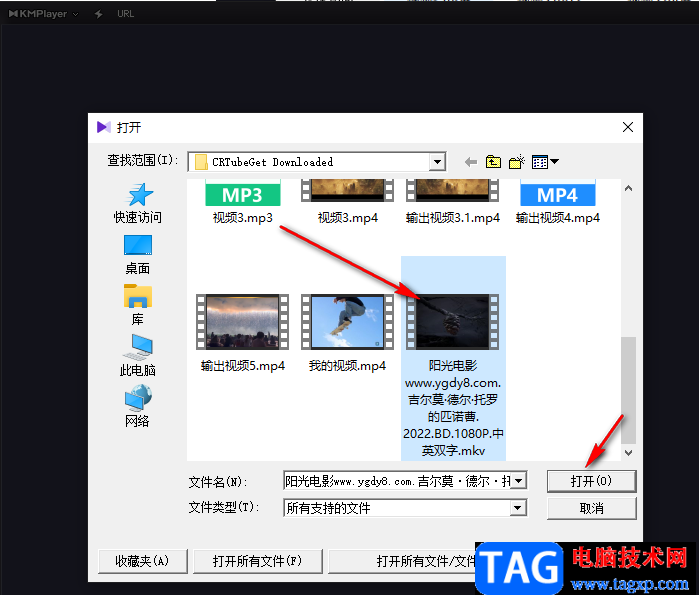Open the URL menu item
The image size is (699, 595).
125,14
